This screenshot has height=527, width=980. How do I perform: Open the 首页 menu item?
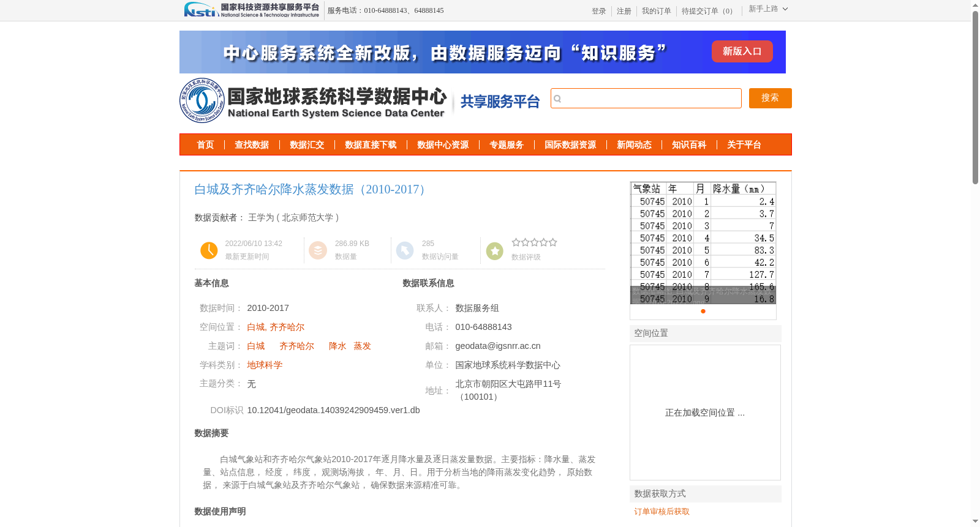click(x=205, y=145)
